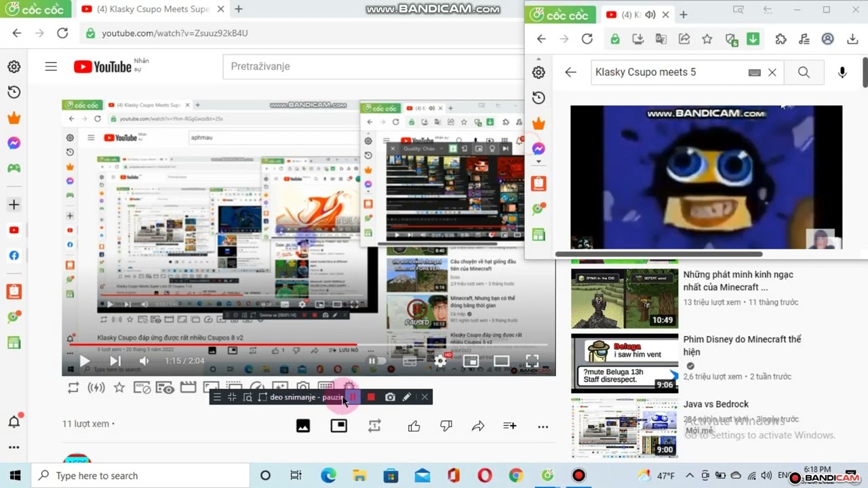Open sidebar history icon in main window

14,92
